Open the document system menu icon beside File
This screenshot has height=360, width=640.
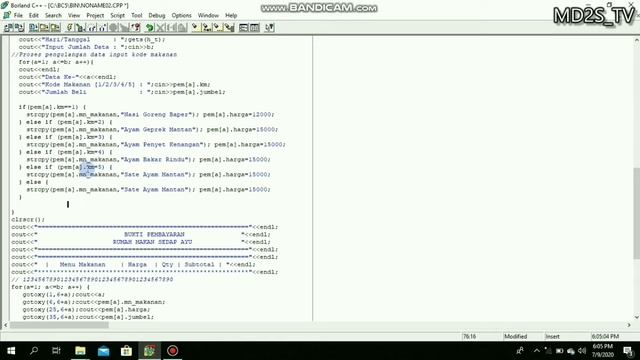(x=7, y=15)
